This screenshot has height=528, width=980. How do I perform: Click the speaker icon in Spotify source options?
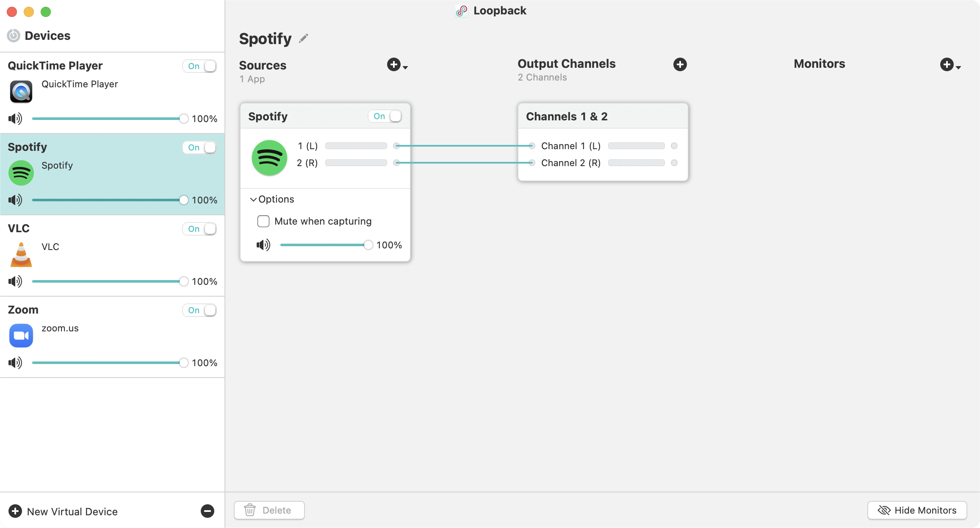pos(263,245)
